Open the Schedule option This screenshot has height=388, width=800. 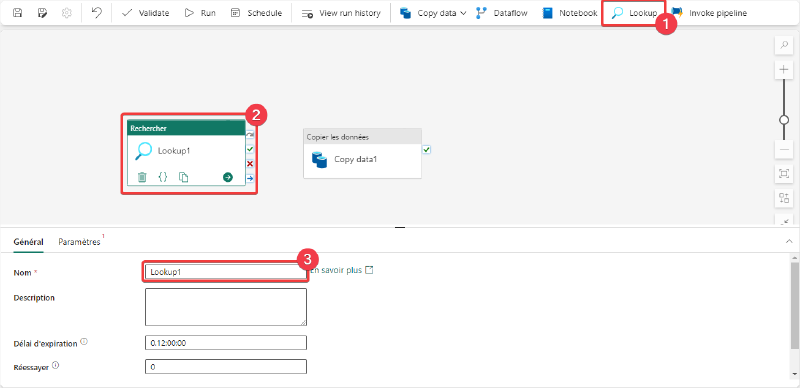[x=256, y=13]
